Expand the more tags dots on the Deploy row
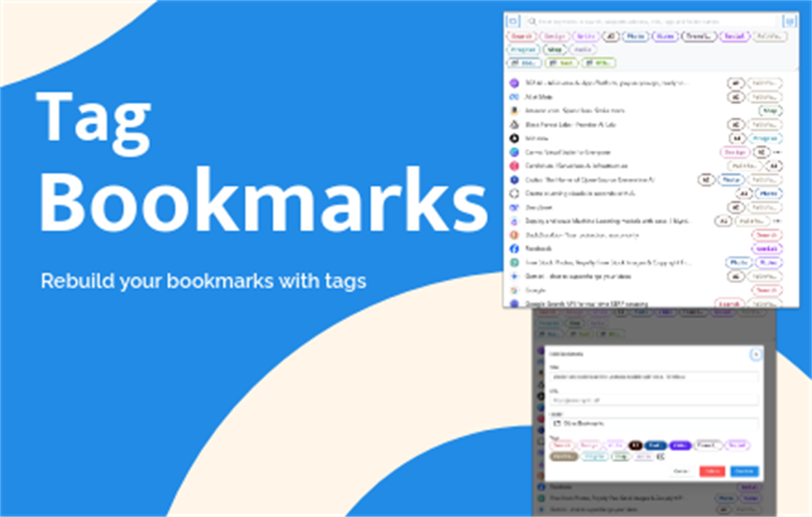This screenshot has width=812, height=517. tap(777, 221)
